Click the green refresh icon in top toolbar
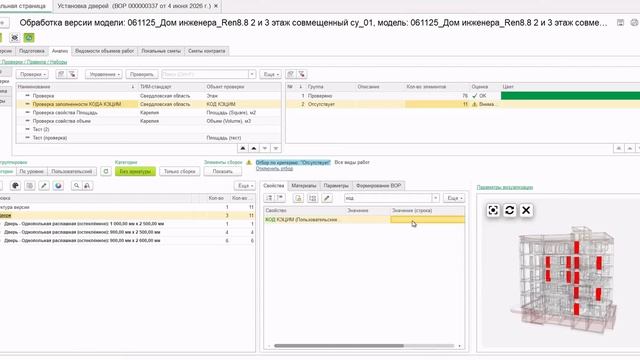 29,38
